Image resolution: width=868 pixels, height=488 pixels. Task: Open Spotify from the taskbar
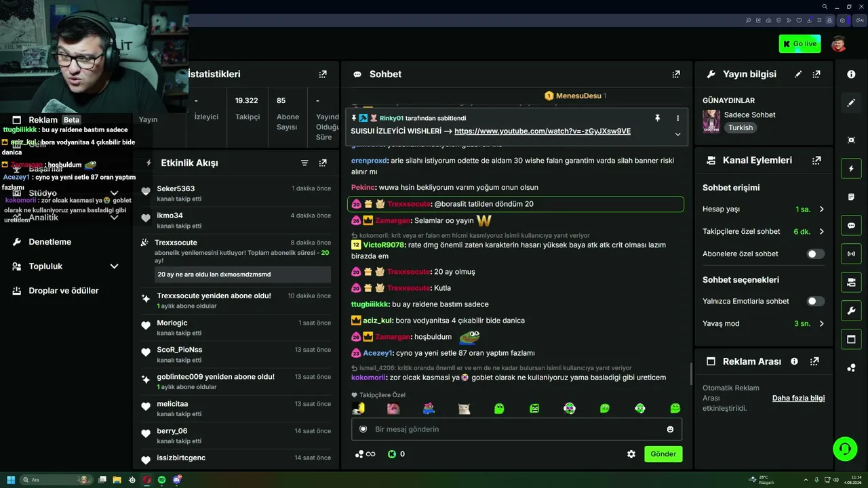tap(162, 480)
